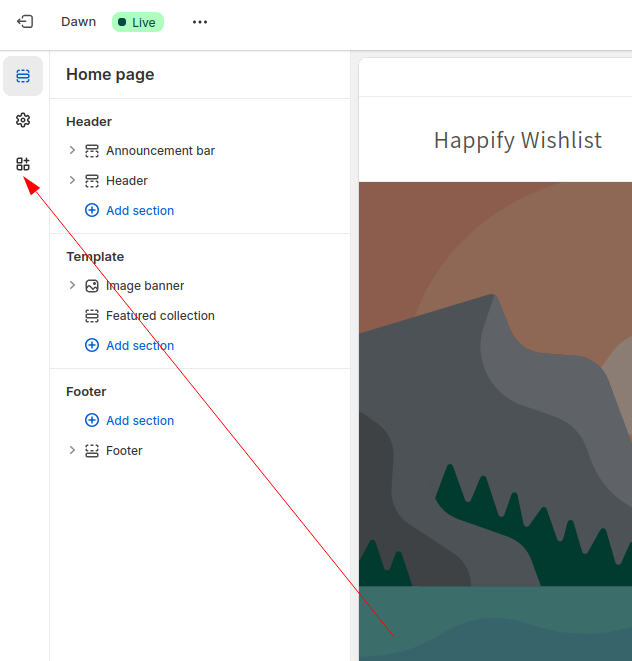Add section in the Header group

[140, 210]
